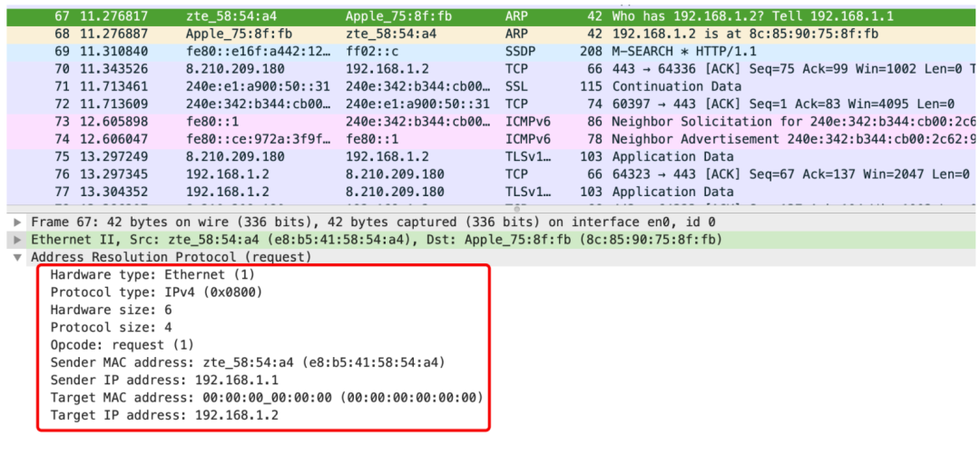Click the Ethernet II source/destination line

[377, 240]
